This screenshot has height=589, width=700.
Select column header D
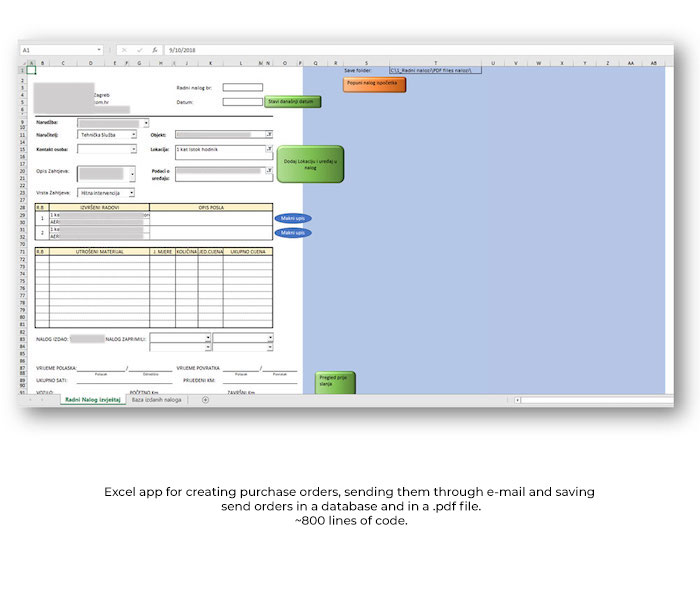[x=91, y=63]
